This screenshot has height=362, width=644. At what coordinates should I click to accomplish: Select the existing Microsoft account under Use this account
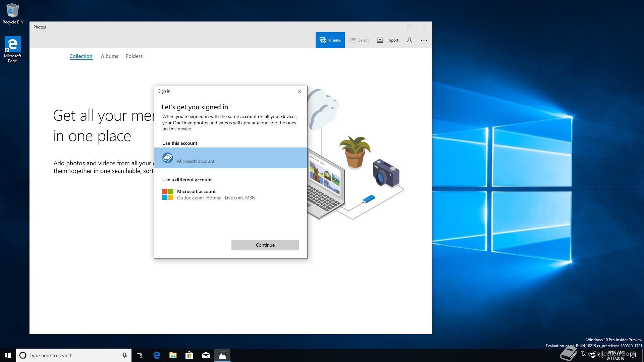[x=231, y=158]
